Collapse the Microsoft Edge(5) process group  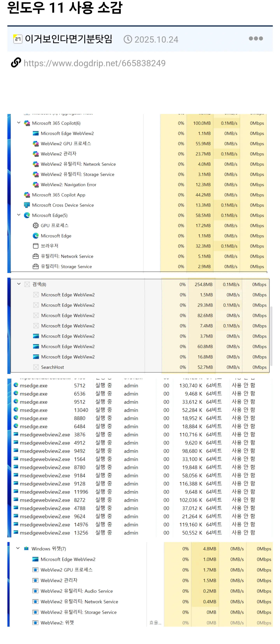[18, 215]
